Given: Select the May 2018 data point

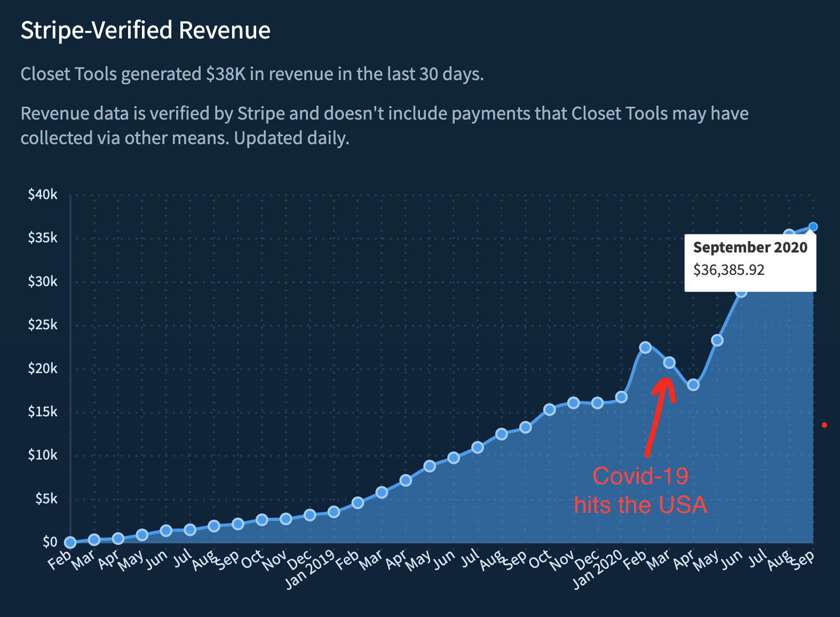Looking at the screenshot, I should coord(142,535).
